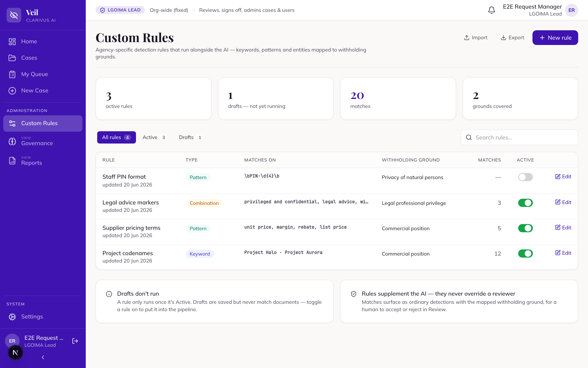Image resolution: width=588 pixels, height=368 pixels.
Task: Open Home in the sidebar
Action: click(x=43, y=41)
